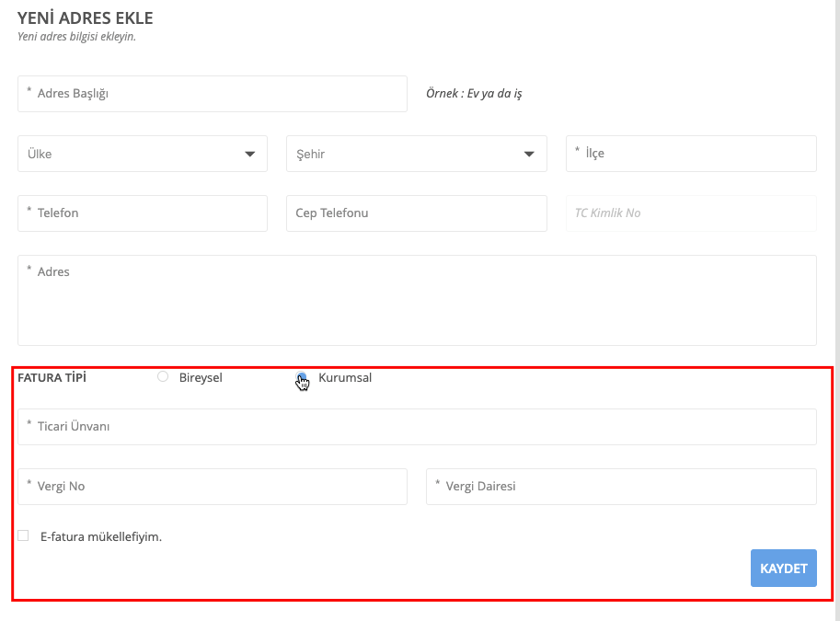This screenshot has height=621, width=840.
Task: Save the address with KAYDET button
Action: tap(784, 568)
